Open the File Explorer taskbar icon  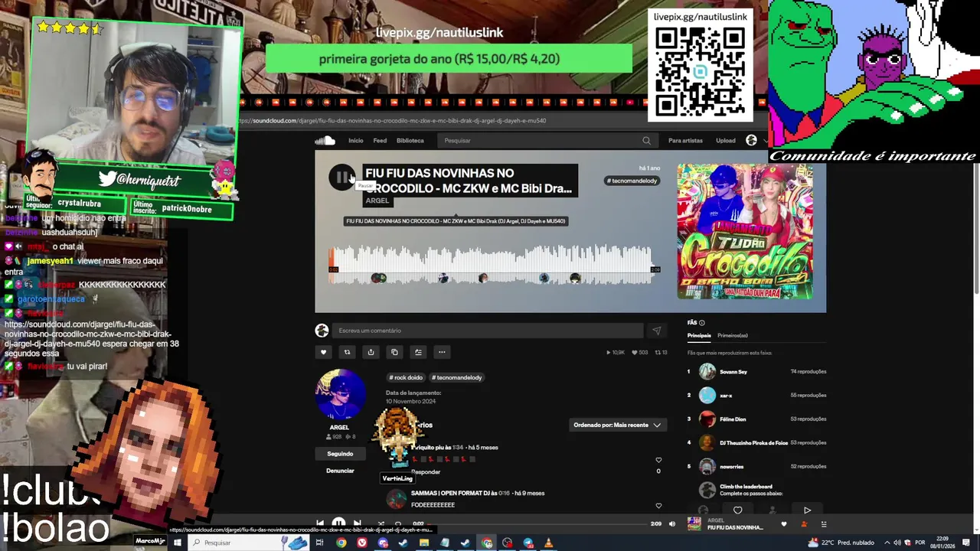[424, 543]
